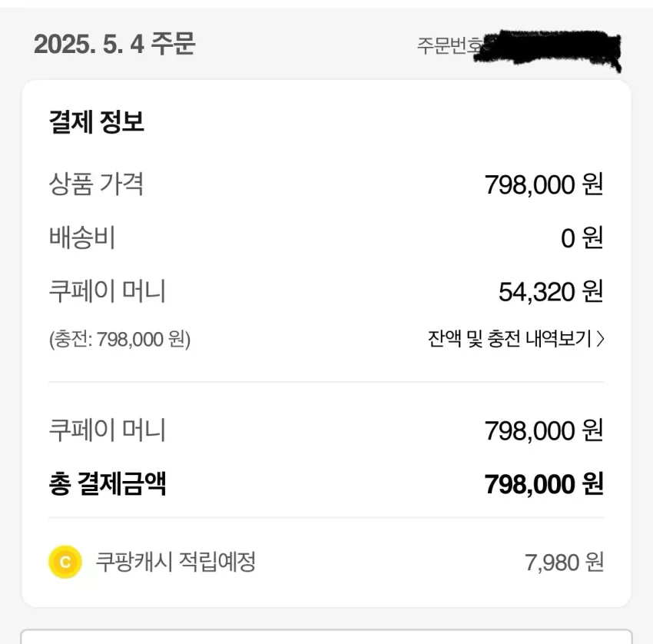653x644 pixels.
Task: Click the chevron next to 내역보기
Action: point(600,339)
